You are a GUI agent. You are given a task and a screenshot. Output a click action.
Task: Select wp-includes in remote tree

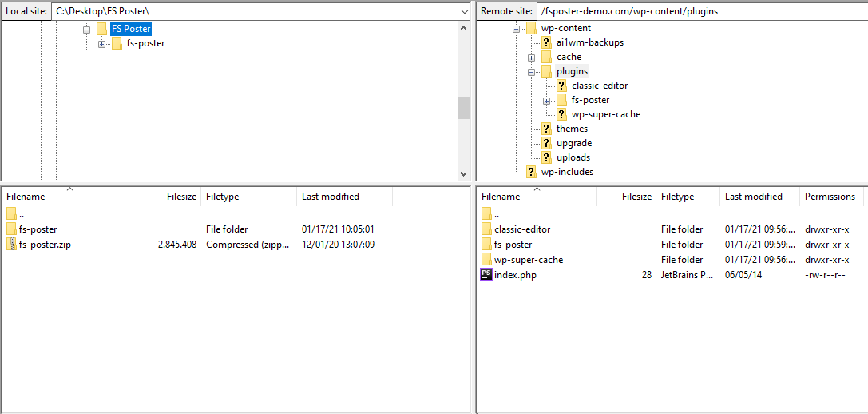[567, 172]
